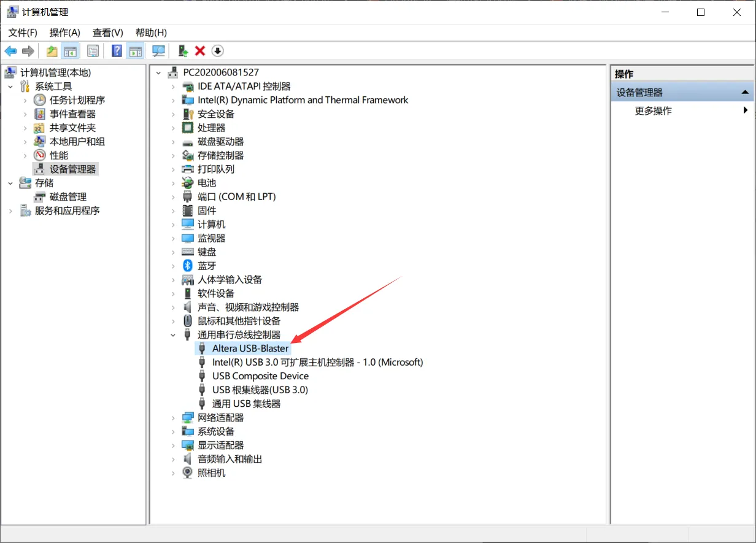This screenshot has height=543, width=756.
Task: Select the 安全设备 category
Action: (216, 114)
